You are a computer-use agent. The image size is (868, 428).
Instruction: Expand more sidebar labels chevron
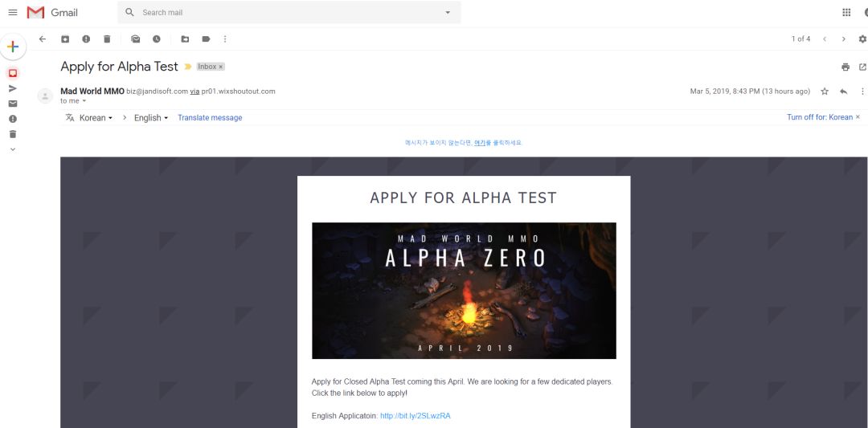13,149
